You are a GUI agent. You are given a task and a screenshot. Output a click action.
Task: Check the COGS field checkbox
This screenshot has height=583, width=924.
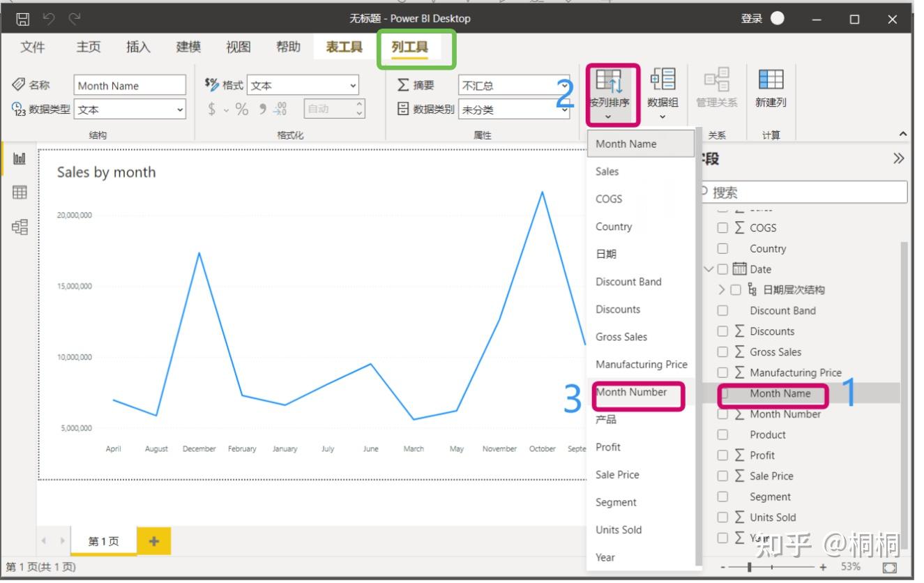click(722, 227)
